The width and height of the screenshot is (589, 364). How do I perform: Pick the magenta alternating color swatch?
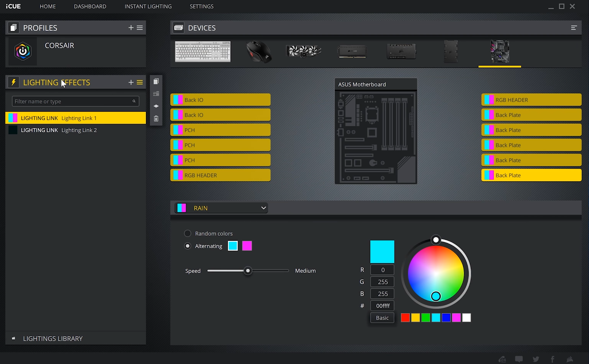(247, 246)
